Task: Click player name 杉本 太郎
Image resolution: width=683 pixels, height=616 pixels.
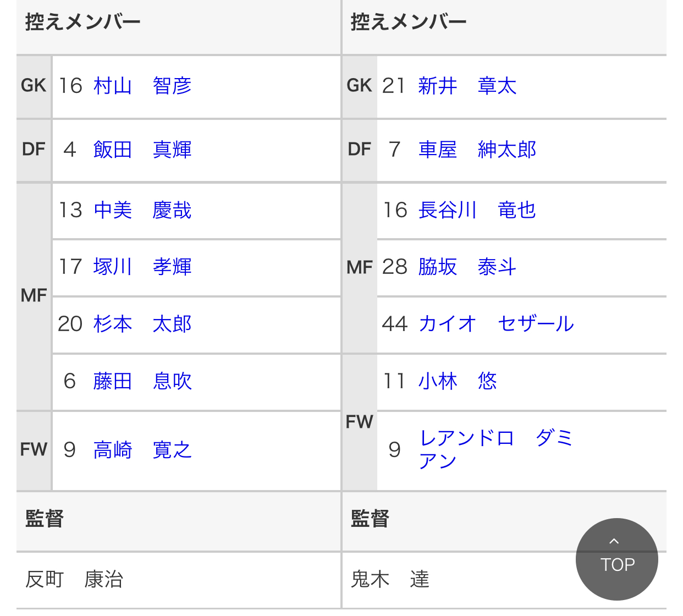Action: pos(142,324)
